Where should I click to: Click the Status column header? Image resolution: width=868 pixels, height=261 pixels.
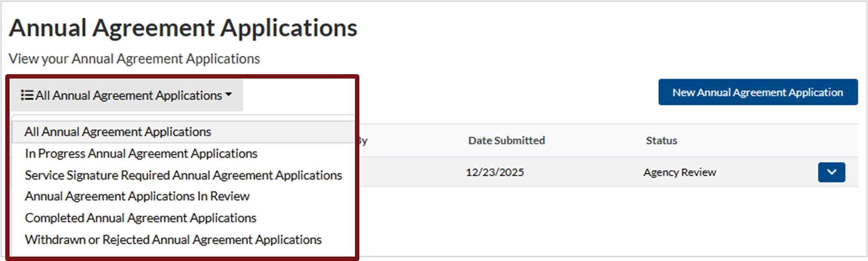661,141
